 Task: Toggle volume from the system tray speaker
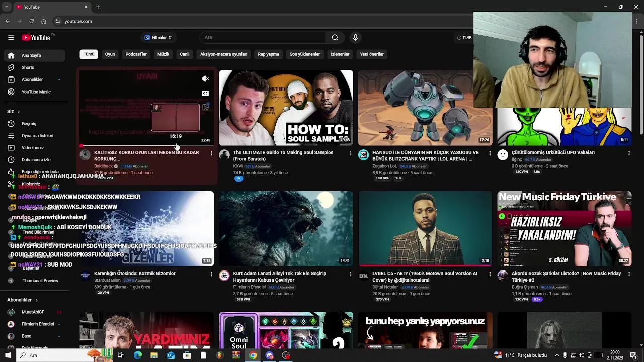(x=581, y=355)
